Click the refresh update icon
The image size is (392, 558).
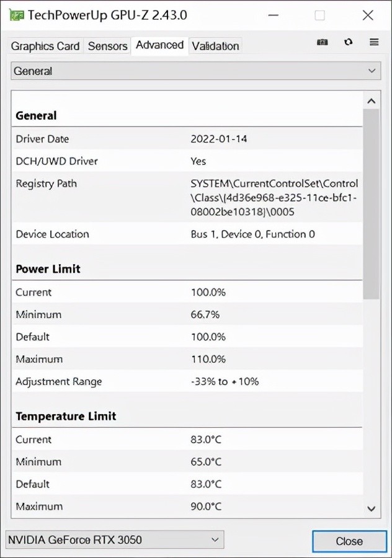[x=348, y=42]
